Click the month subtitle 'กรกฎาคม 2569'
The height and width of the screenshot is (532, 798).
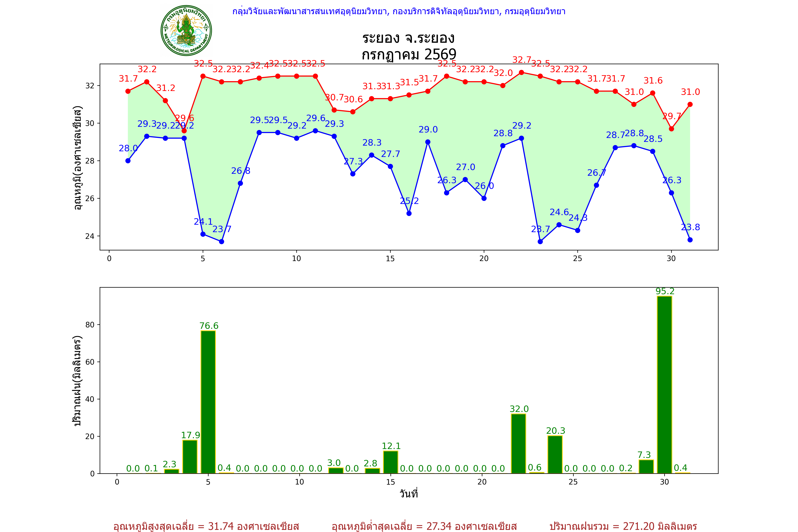point(409,54)
